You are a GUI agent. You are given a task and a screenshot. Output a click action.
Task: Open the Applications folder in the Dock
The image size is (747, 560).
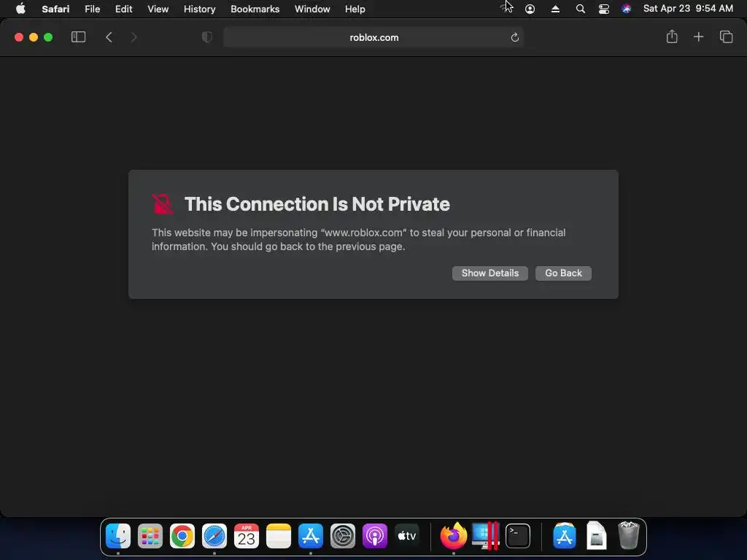[x=564, y=536]
